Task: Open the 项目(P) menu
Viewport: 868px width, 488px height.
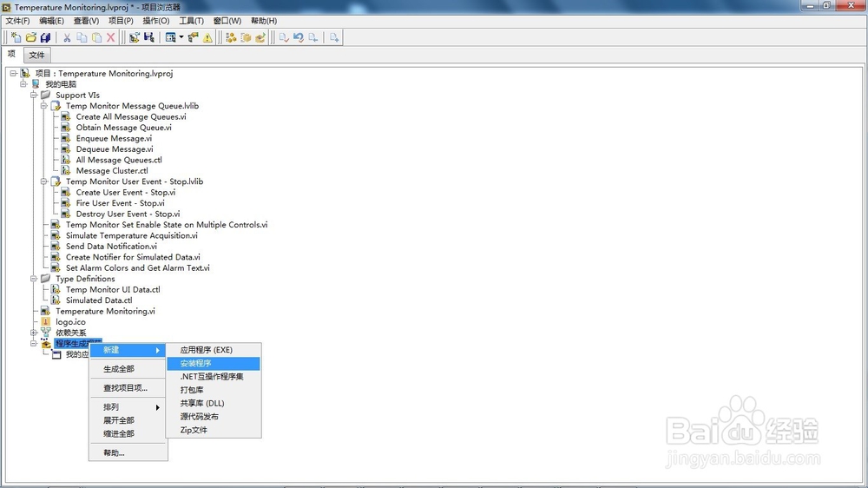Action: click(x=121, y=21)
